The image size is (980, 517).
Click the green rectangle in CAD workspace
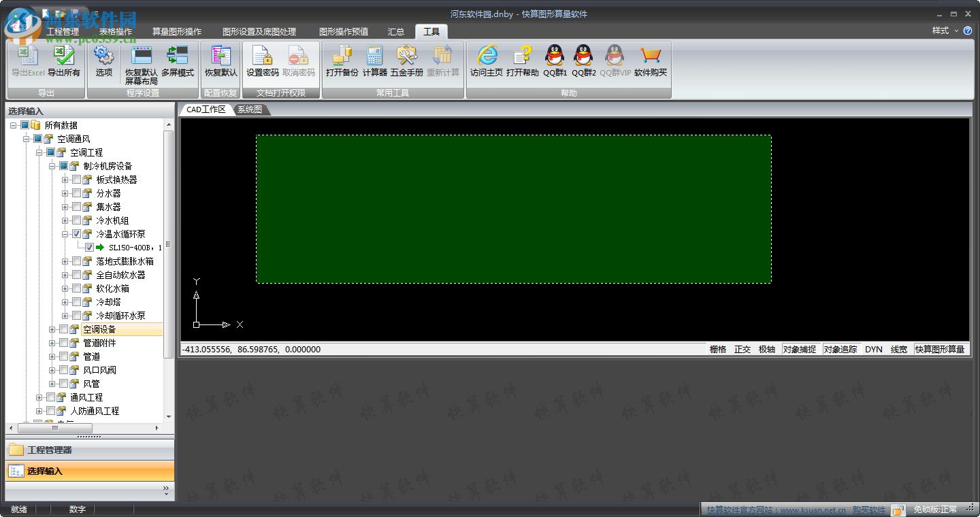(514, 209)
